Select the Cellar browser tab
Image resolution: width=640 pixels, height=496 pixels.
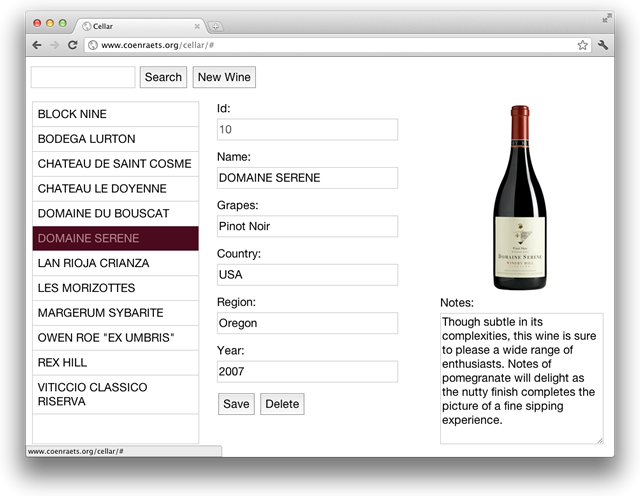tap(139, 26)
